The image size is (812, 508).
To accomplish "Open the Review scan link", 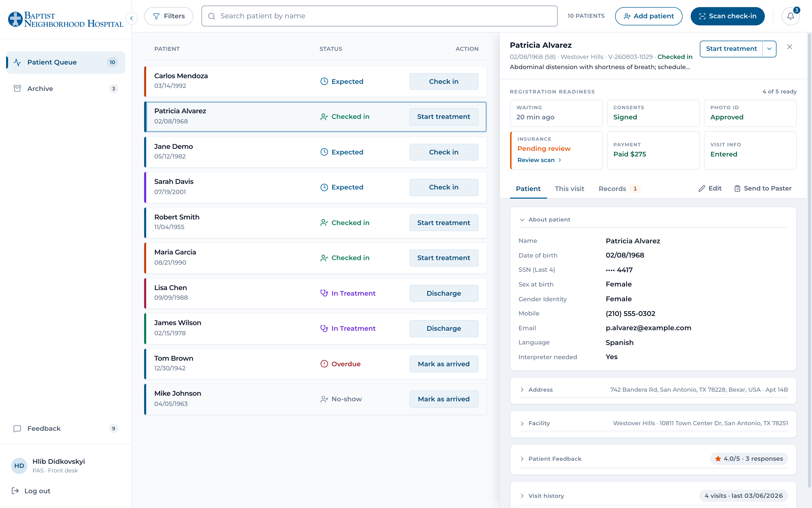I will click(x=539, y=160).
